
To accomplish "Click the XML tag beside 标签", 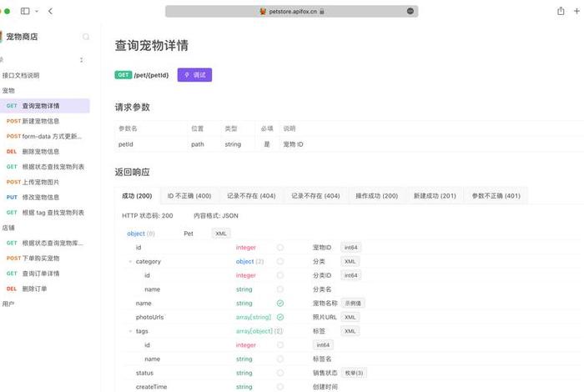I will [x=350, y=331].
